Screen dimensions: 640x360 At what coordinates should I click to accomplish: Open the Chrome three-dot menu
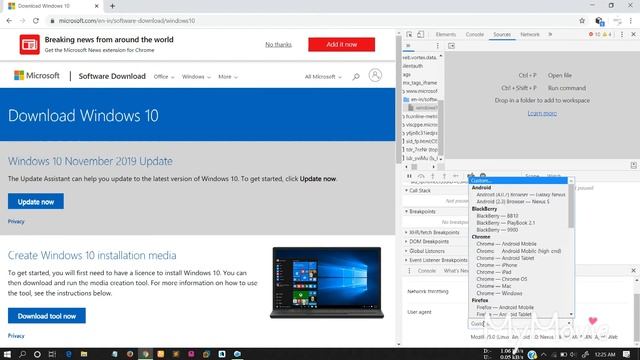coord(631,20)
